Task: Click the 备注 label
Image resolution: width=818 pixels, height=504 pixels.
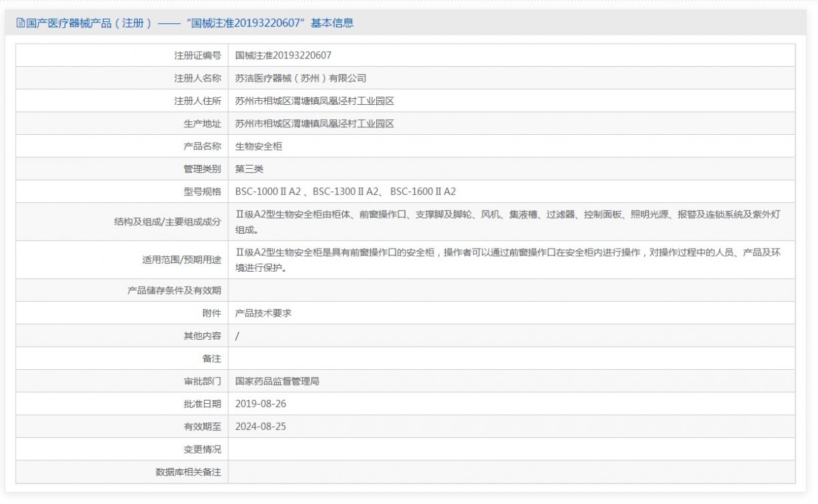Action: click(212, 358)
